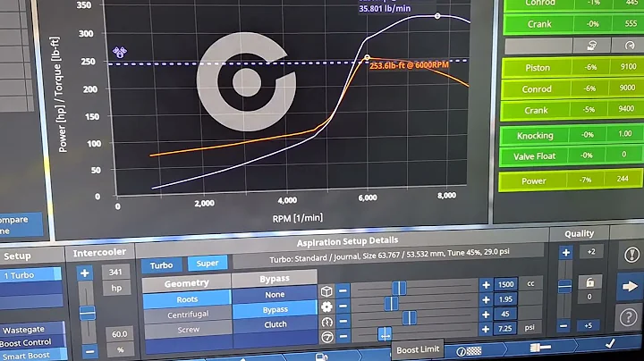
Task: Increase the 1500 cc value with plus
Action: tap(486, 285)
